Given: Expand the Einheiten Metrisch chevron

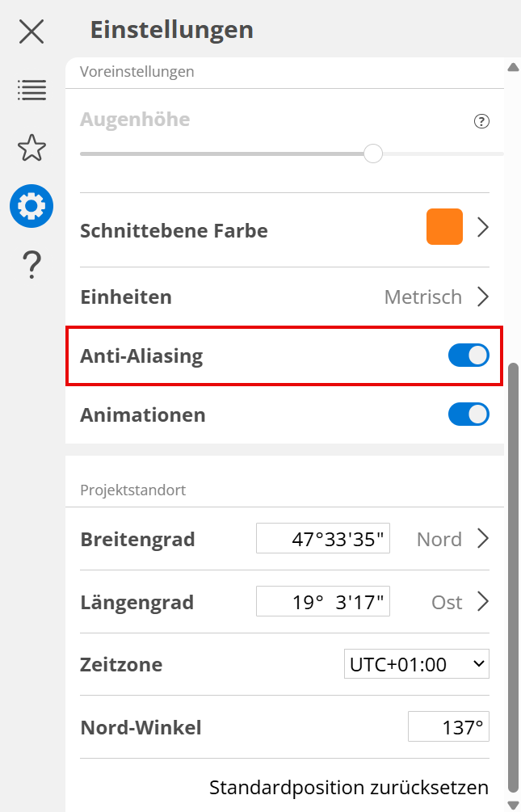Looking at the screenshot, I should (483, 297).
